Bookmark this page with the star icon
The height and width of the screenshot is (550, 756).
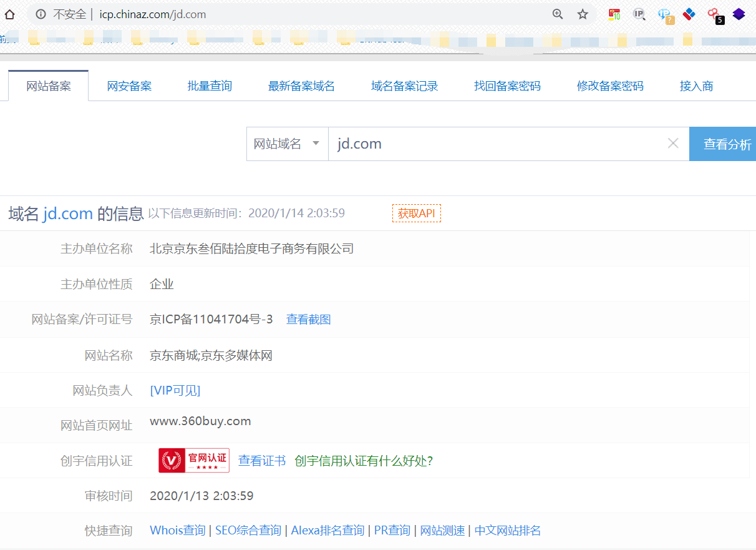[583, 14]
